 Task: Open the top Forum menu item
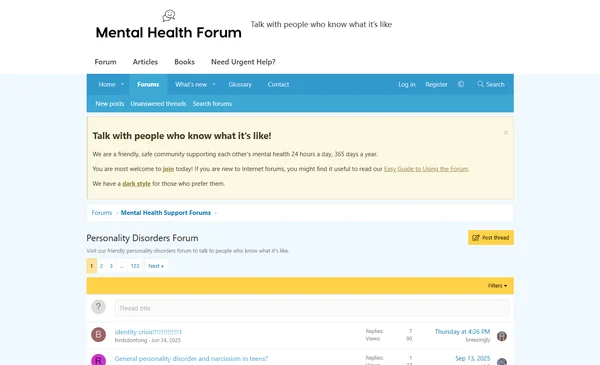105,62
